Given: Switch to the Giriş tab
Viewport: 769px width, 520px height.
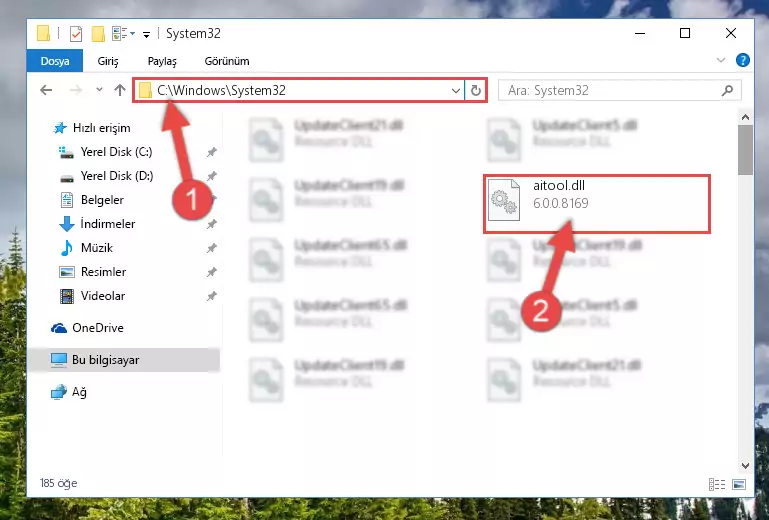Looking at the screenshot, I should (108, 61).
